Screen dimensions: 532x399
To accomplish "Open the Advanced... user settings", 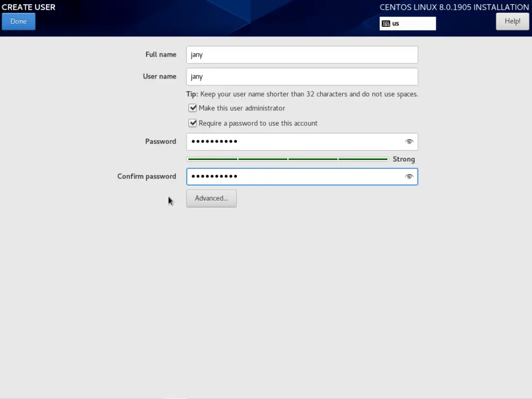I will (x=211, y=198).
